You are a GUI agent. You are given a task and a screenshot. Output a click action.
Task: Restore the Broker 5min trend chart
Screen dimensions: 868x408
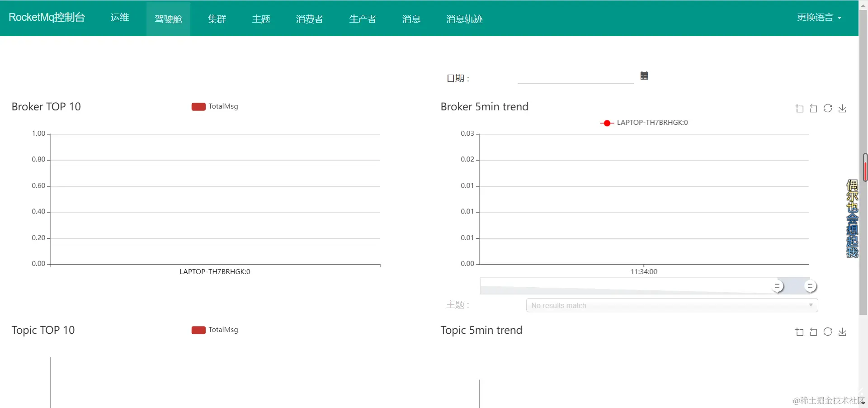tap(828, 108)
